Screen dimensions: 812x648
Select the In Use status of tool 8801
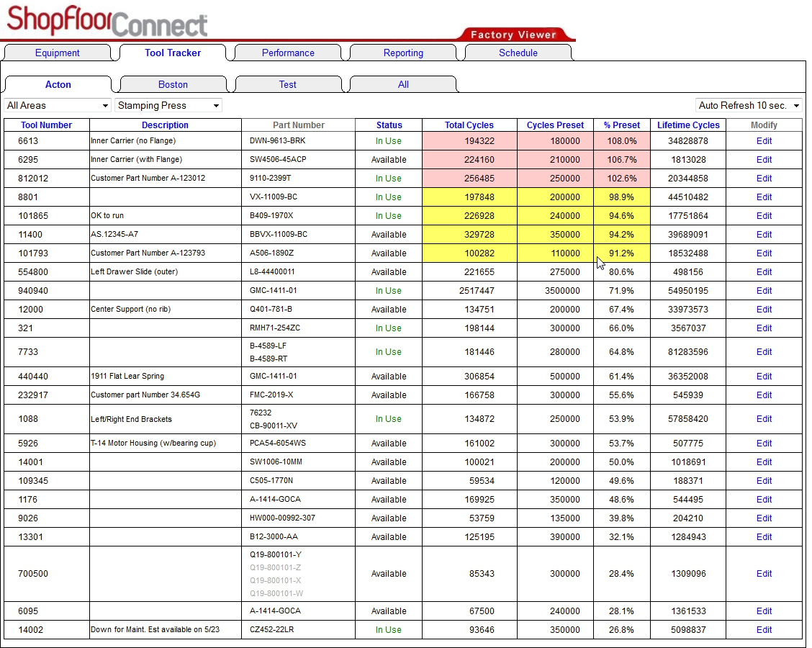coord(389,197)
